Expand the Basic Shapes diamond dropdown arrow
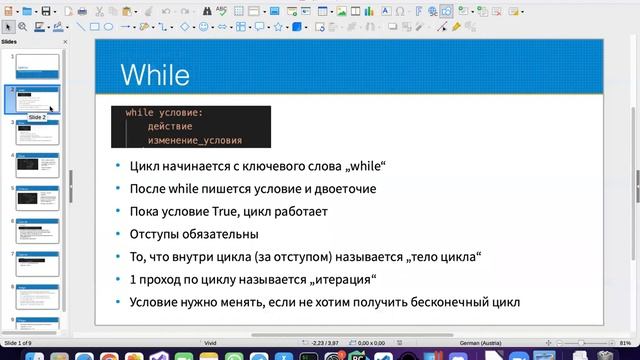 [193, 27]
